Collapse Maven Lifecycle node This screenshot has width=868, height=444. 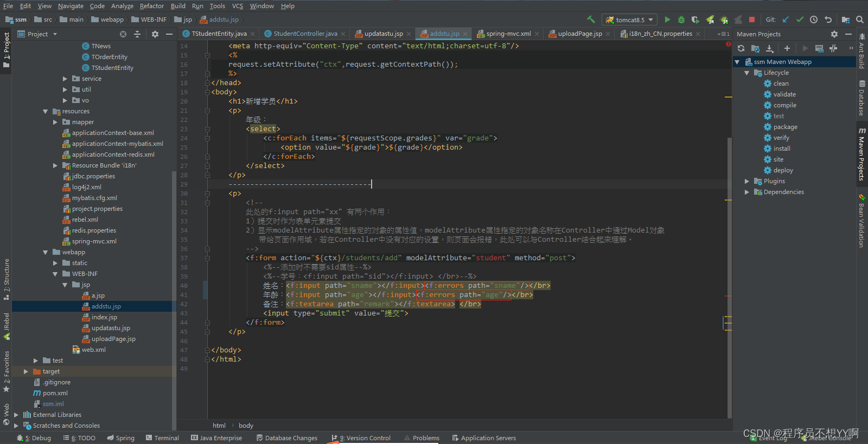tap(747, 73)
